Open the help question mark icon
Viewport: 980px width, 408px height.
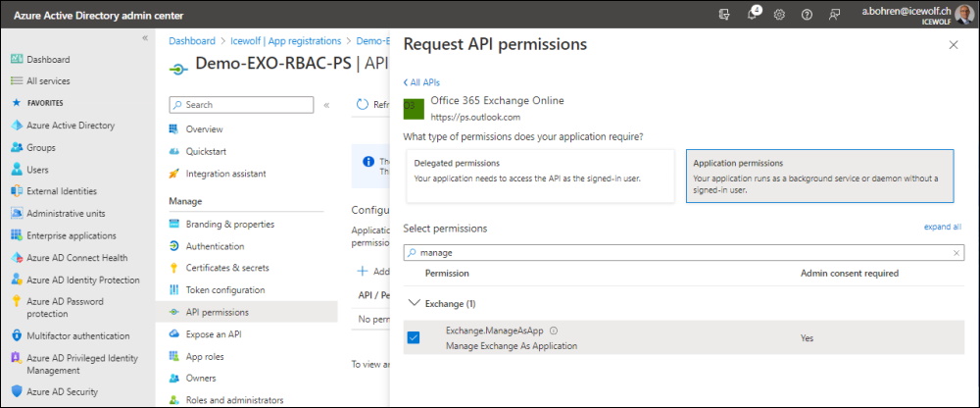[807, 15]
